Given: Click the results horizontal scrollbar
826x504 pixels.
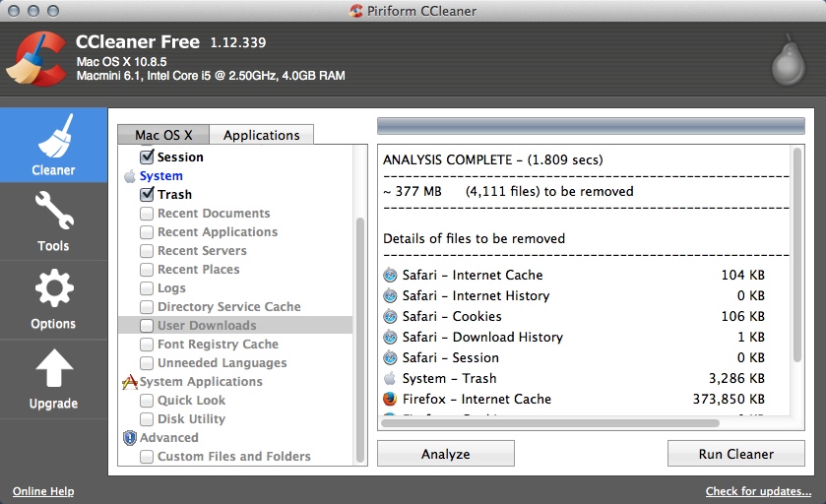Looking at the screenshot, I should coord(551,424).
